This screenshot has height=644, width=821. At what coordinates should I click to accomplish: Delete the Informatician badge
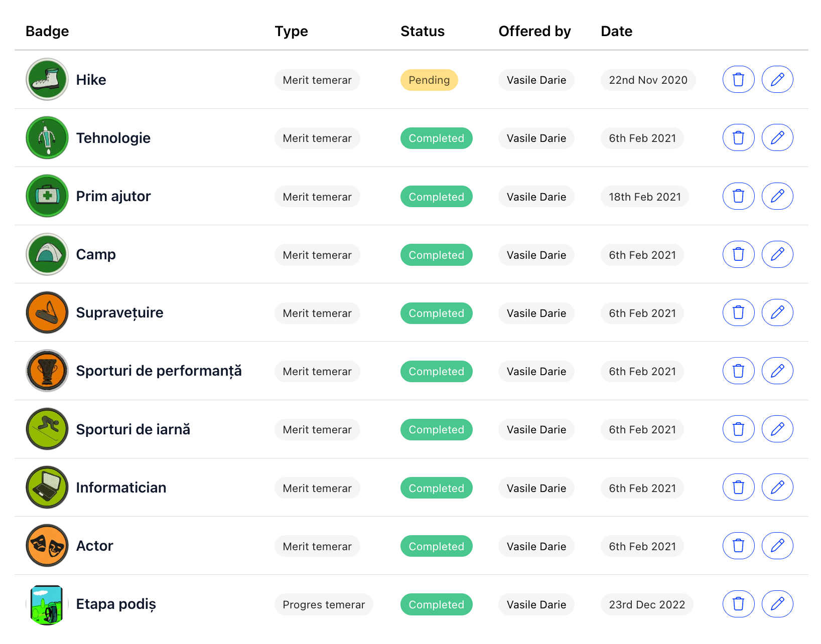738,487
